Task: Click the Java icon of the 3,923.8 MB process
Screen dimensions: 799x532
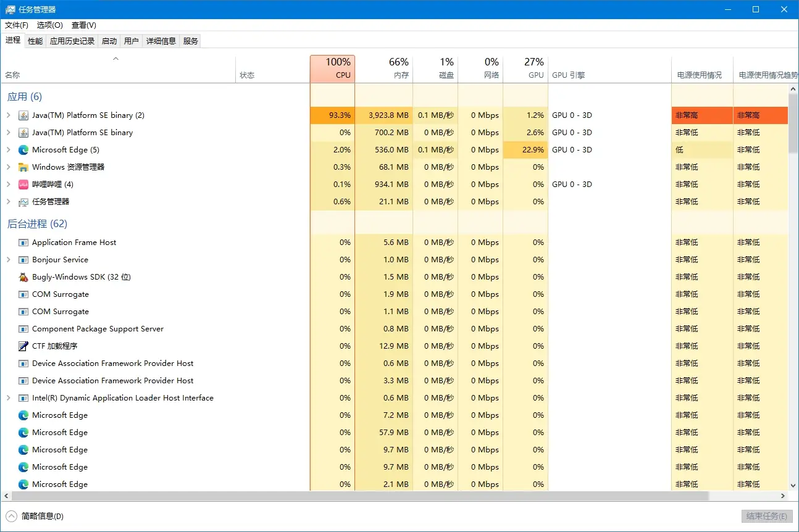Action: (x=23, y=115)
